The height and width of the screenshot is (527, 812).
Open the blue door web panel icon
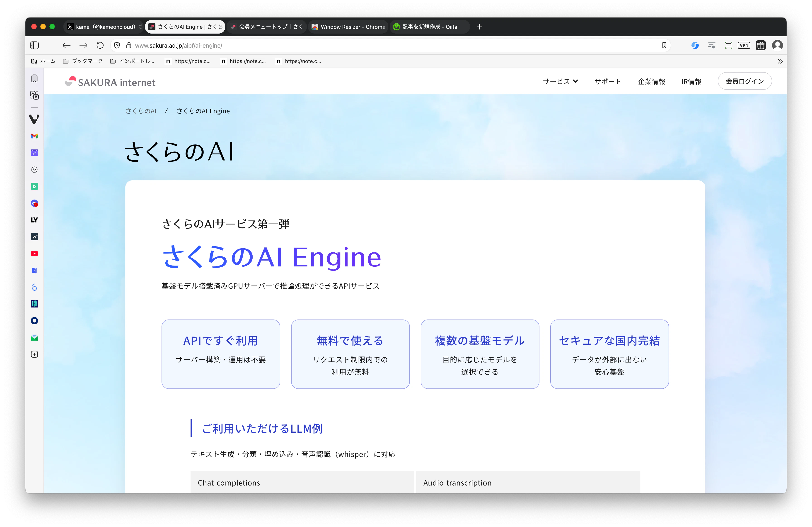pyautogui.click(x=34, y=271)
